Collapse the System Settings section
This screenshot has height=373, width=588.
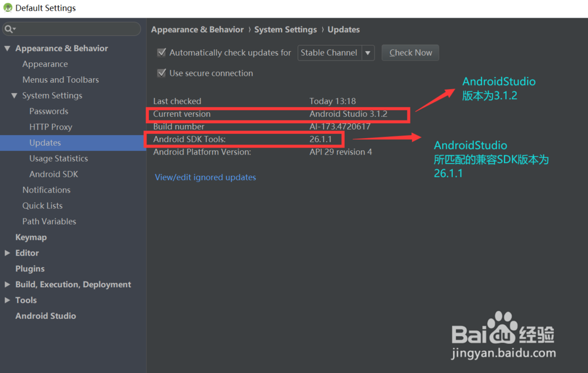[15, 95]
